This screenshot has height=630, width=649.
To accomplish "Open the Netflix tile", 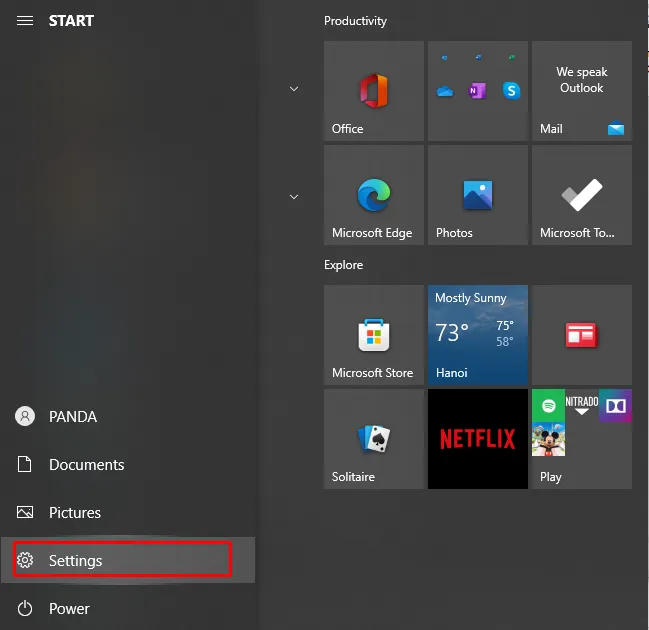I will click(478, 439).
